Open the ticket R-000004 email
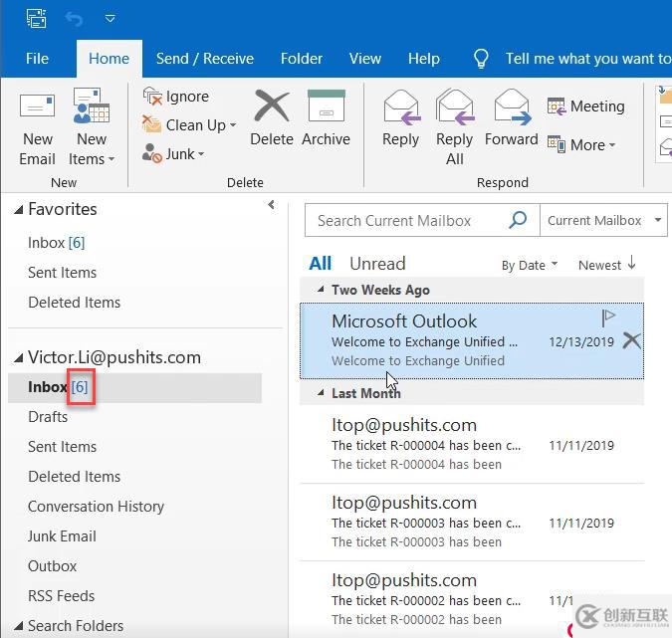 [472, 444]
